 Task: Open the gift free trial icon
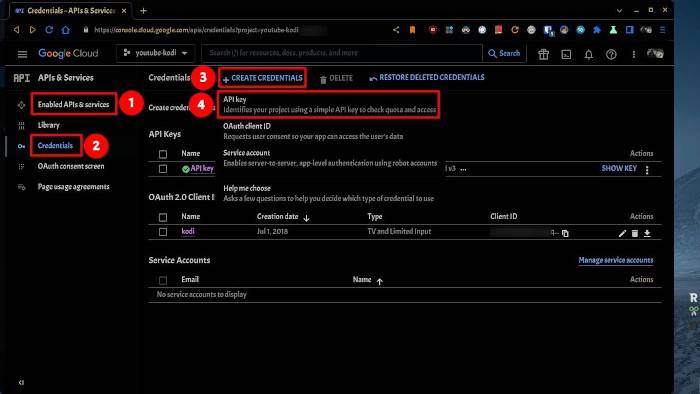[x=543, y=54]
